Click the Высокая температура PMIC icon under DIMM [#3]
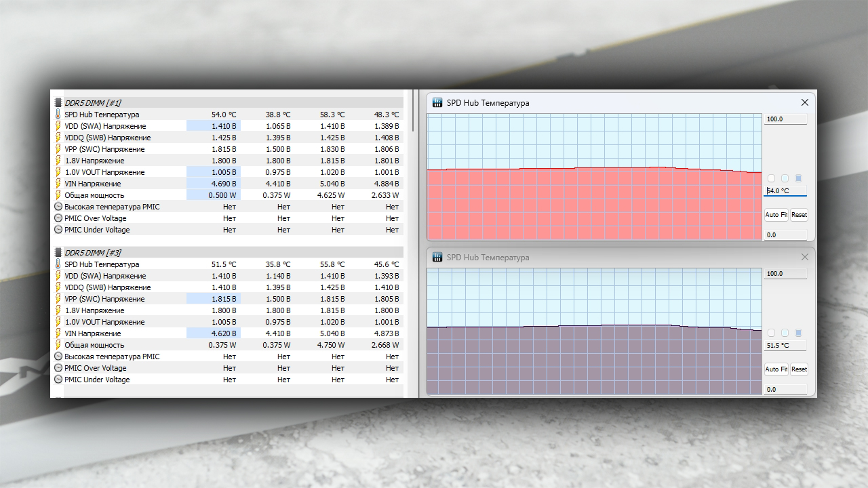 tap(58, 357)
